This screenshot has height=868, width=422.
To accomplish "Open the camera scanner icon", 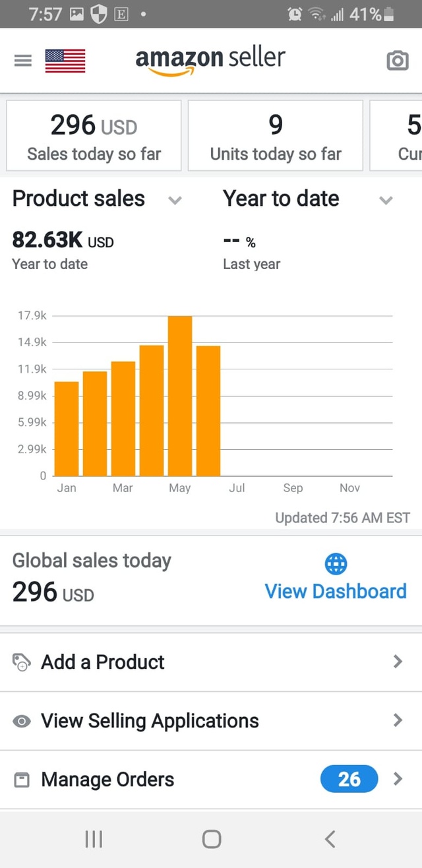I will (397, 61).
